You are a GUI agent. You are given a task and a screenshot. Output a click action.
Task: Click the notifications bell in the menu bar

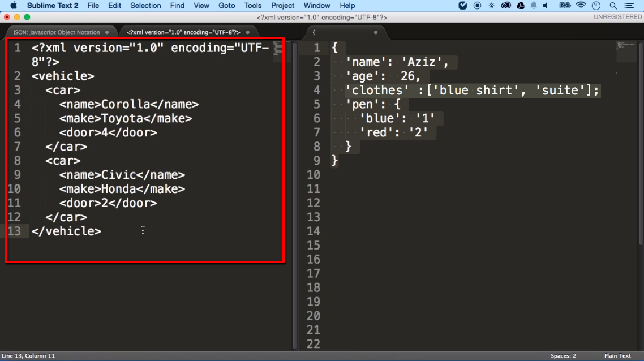point(533,6)
